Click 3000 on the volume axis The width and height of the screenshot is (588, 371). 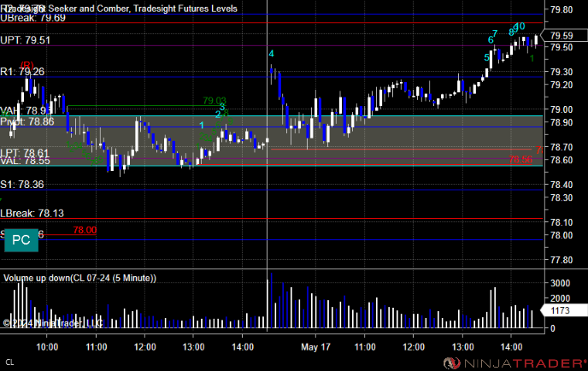(561, 283)
